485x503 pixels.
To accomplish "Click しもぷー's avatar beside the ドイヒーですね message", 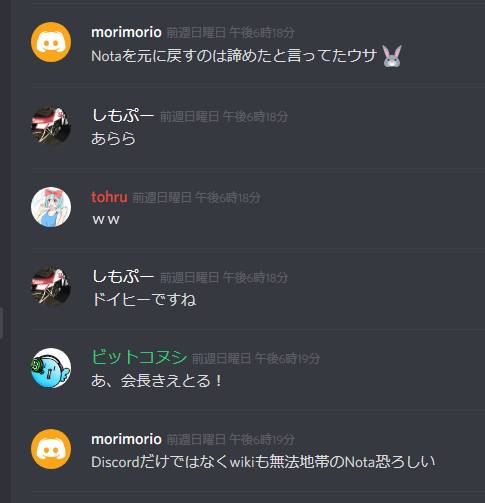I will pos(51,286).
